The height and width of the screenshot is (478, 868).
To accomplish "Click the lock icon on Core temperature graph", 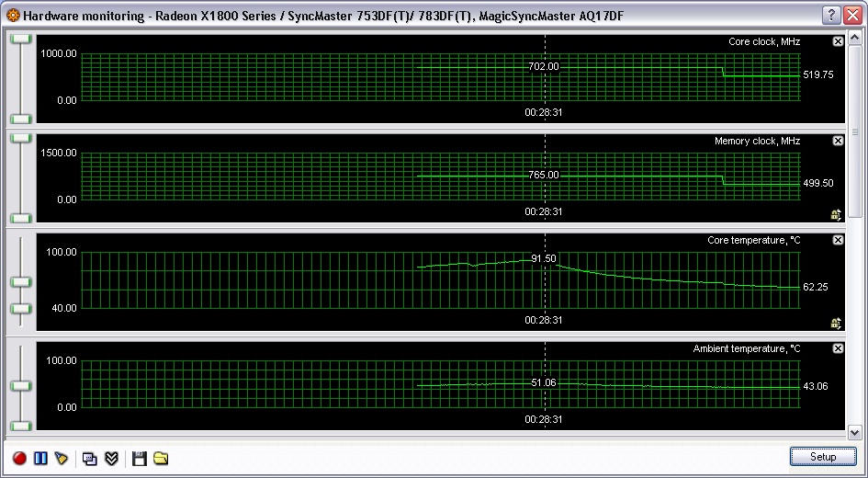I will tap(837, 323).
